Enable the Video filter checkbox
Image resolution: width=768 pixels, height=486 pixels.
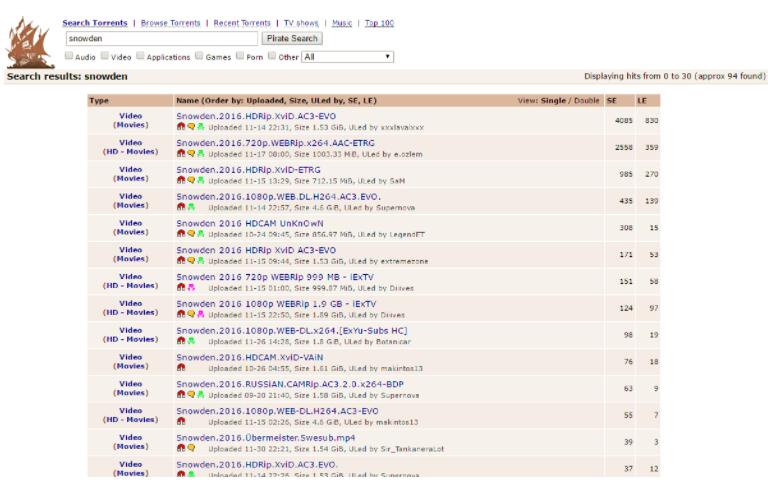pyautogui.click(x=105, y=56)
